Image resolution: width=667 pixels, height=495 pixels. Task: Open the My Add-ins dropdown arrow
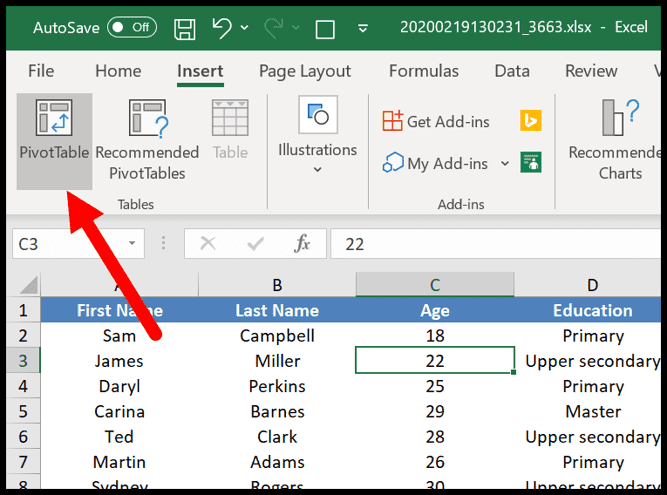pos(505,163)
